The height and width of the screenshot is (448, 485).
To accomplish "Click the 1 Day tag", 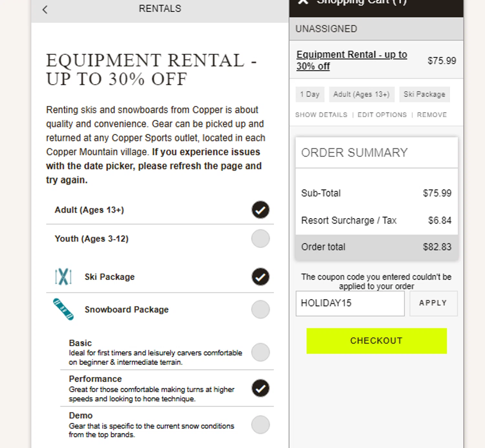I will tap(310, 94).
